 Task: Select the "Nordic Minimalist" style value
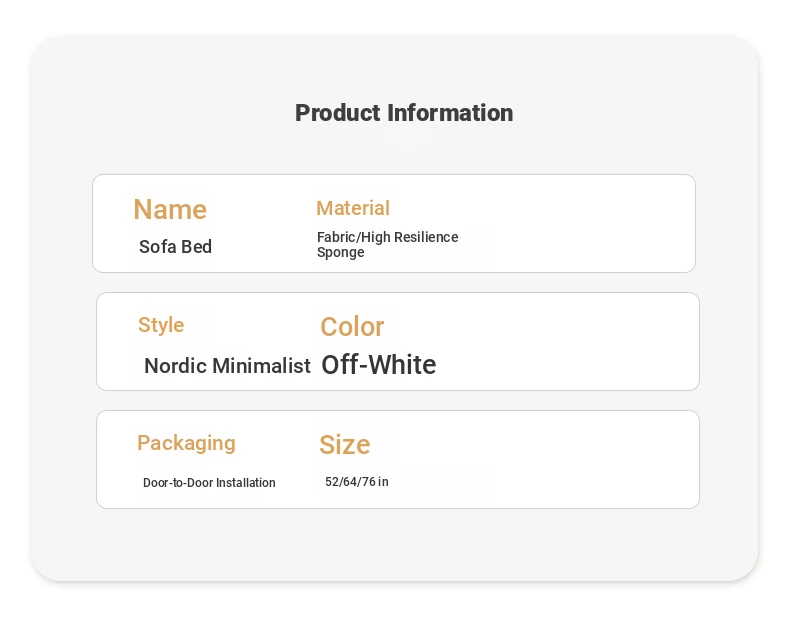227,366
